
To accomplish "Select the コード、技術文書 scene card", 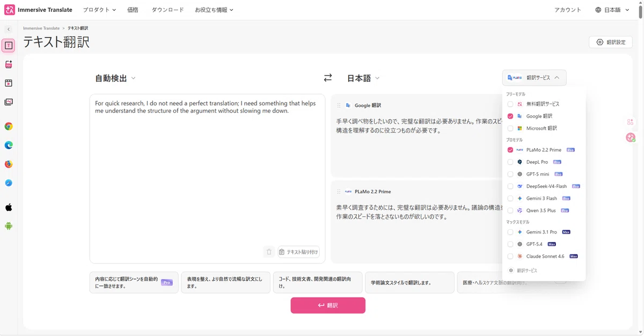I will coord(318,282).
